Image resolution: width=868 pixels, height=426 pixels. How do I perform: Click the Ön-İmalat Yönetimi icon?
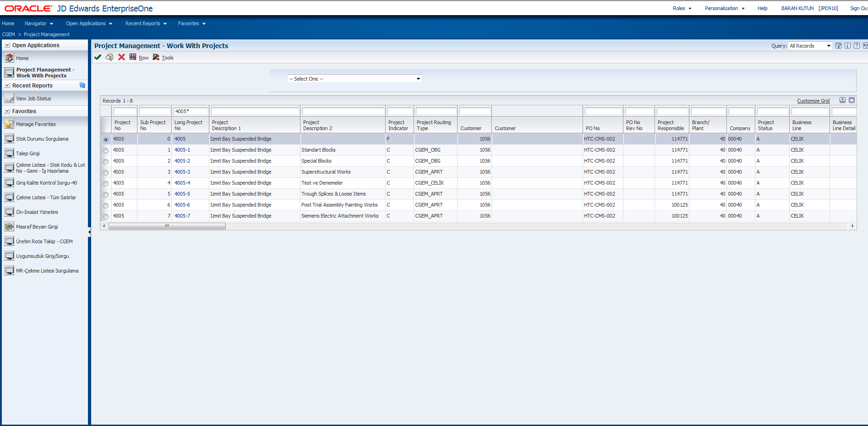pos(9,212)
